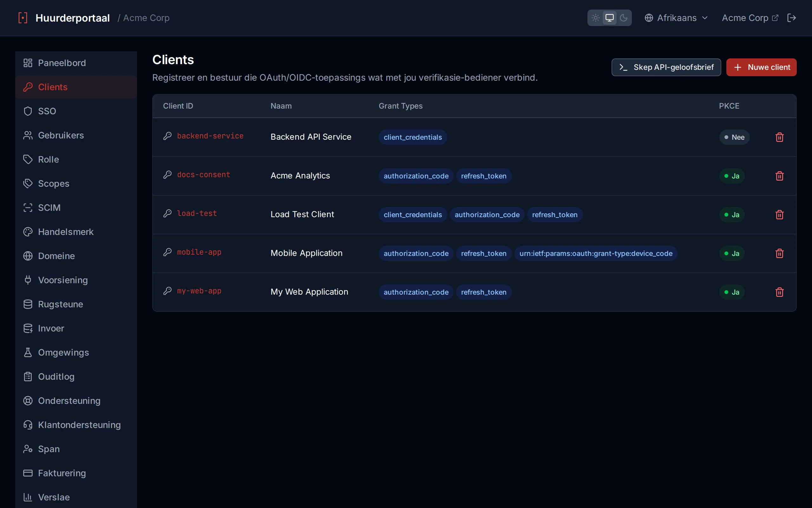Open Paneelbord in the sidebar
This screenshot has width=812, height=508.
76,63
